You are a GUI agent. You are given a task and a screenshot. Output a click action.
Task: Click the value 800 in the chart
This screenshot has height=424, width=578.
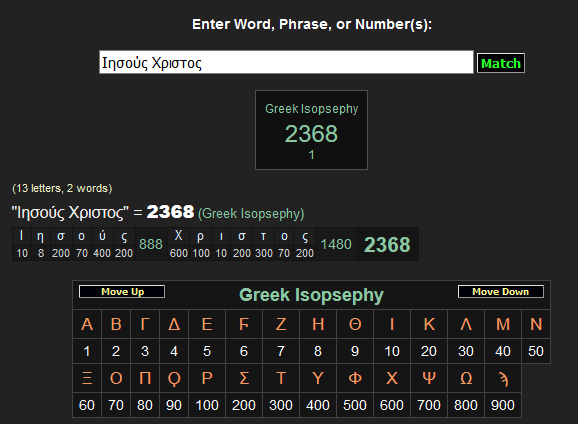pos(466,405)
